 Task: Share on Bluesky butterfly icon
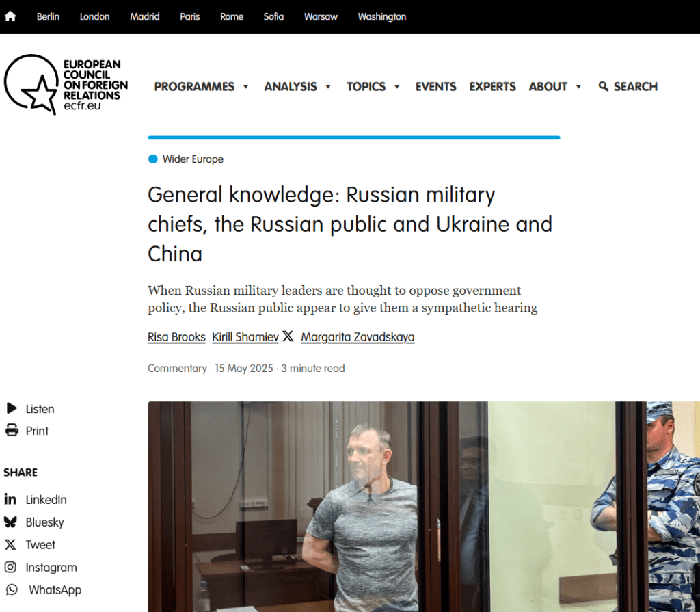coord(10,522)
